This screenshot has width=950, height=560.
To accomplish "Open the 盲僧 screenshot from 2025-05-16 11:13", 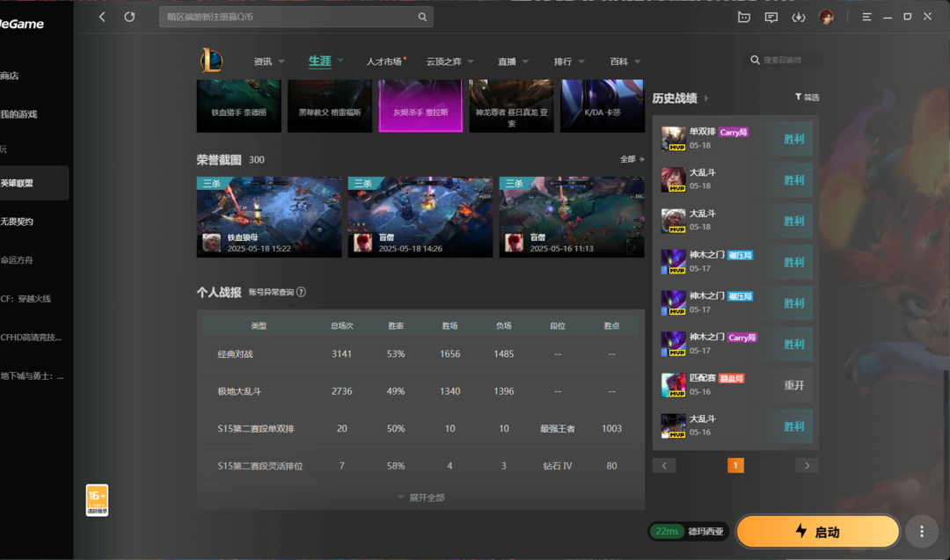I will tap(572, 217).
